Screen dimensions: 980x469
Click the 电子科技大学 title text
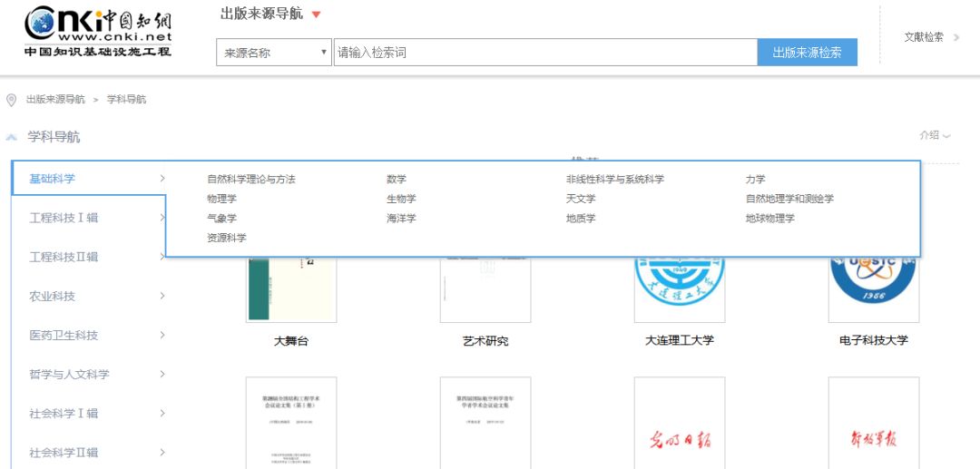[x=874, y=341]
